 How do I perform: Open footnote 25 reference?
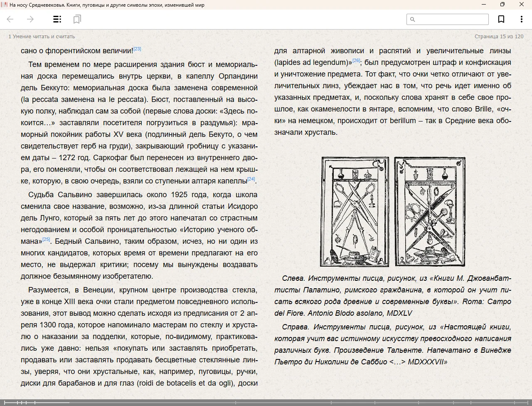pos(46,239)
